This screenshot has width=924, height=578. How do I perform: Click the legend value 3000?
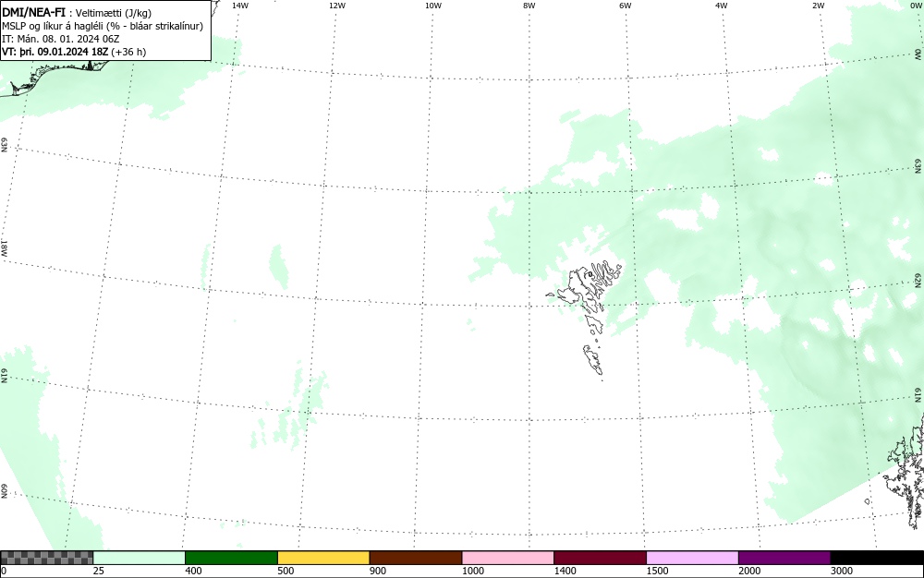click(842, 571)
